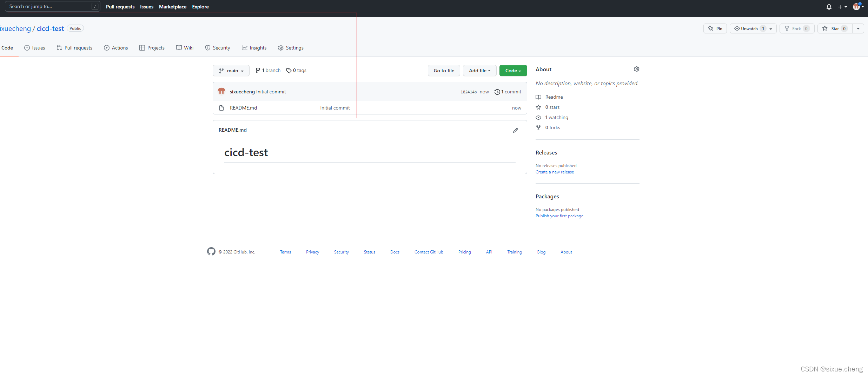Open the Unwatch notifications dropdown

pos(753,28)
